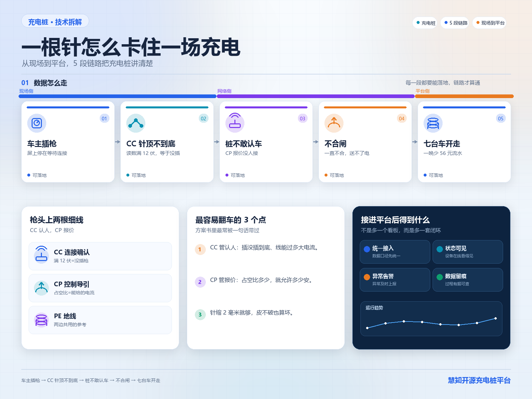Click the orange dot beside 异常告警
This screenshot has height=399, width=532.
[x=367, y=277]
